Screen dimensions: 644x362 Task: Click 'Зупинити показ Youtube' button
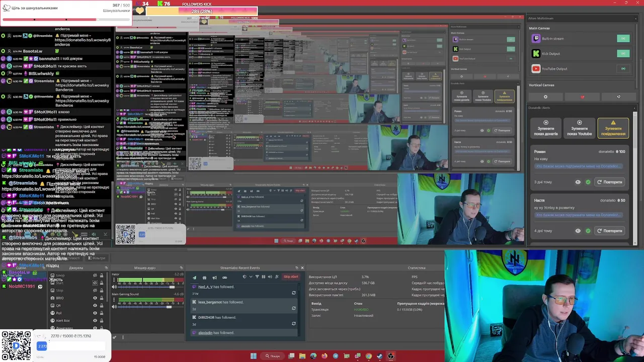point(579,128)
